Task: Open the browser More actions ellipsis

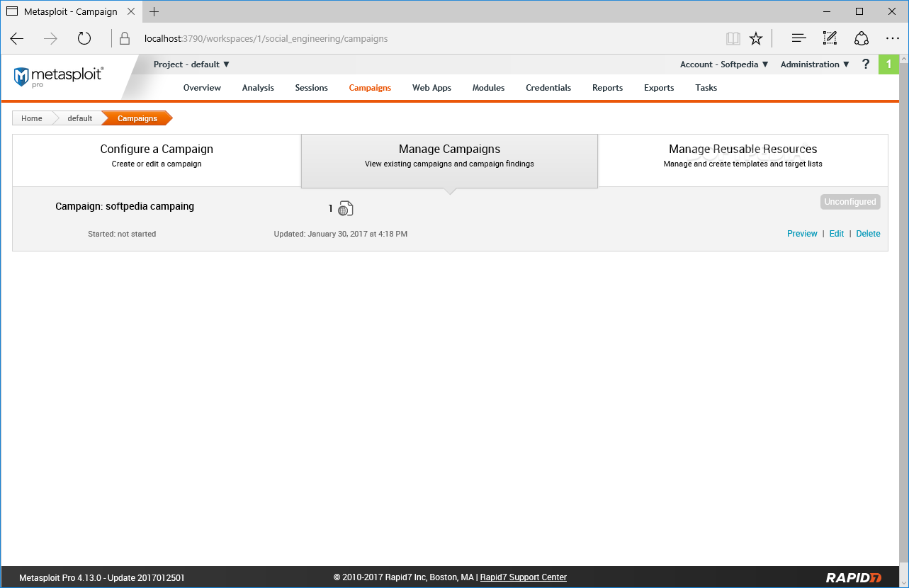Action: click(x=892, y=38)
